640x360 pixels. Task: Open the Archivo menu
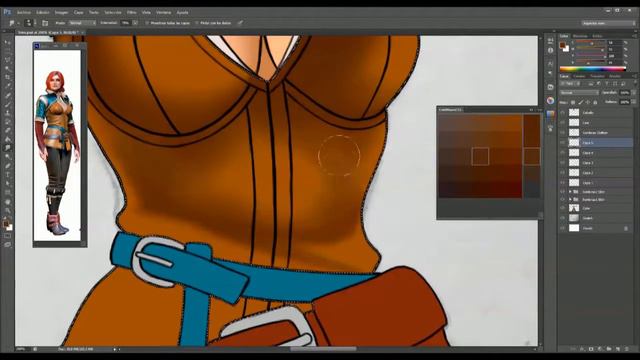(24, 12)
